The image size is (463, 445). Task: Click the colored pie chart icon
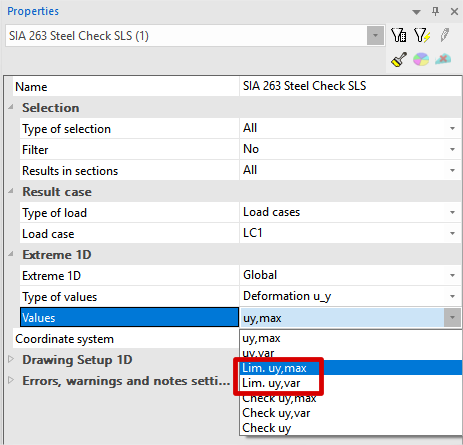421,60
